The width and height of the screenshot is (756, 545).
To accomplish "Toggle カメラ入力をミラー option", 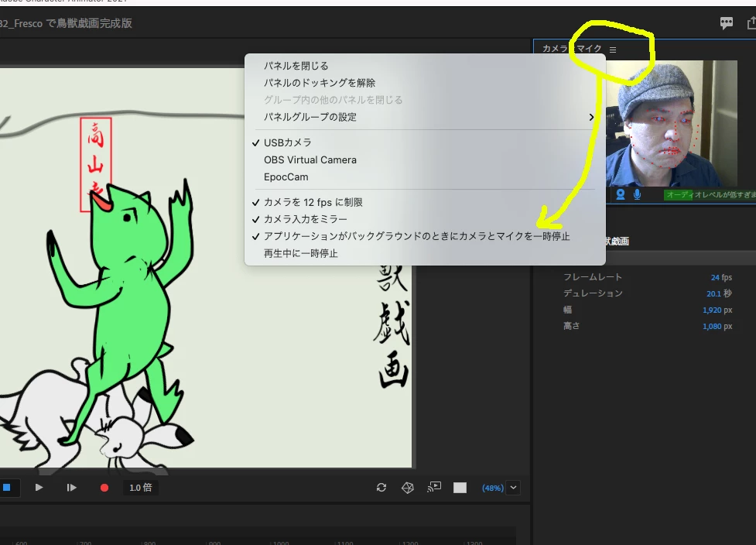I will [425, 219].
